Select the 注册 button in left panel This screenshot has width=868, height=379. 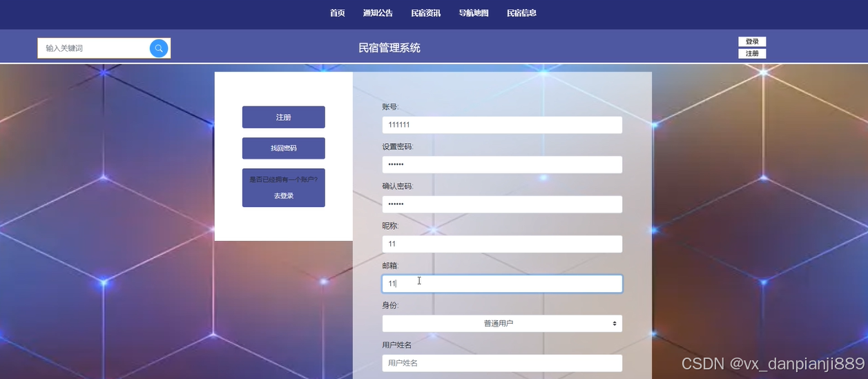click(284, 117)
